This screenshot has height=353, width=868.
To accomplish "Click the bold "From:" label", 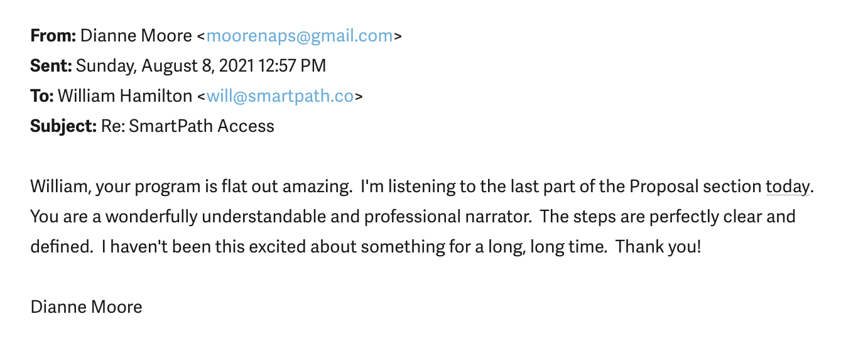I will point(53,36).
